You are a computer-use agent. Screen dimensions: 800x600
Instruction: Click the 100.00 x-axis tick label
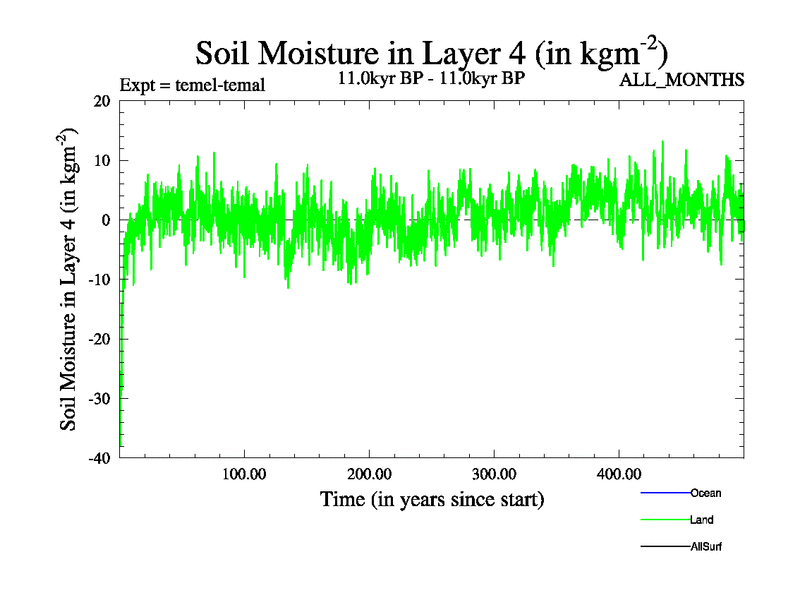click(x=243, y=473)
